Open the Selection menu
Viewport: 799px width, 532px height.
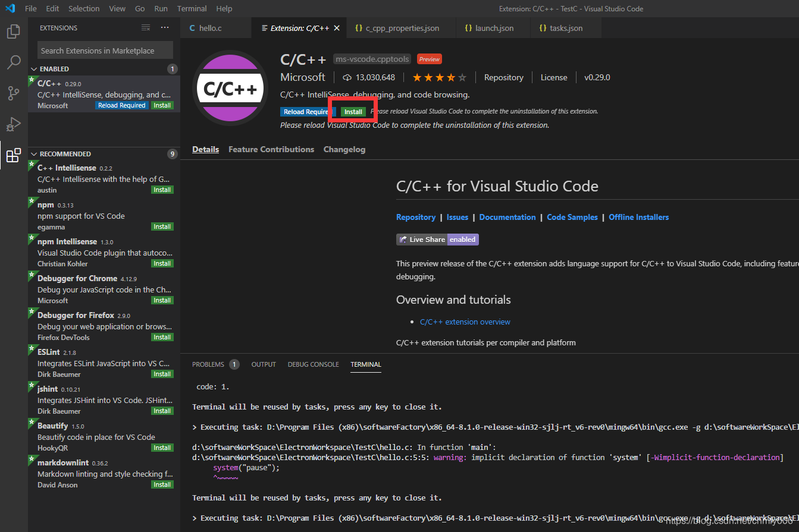[84, 8]
